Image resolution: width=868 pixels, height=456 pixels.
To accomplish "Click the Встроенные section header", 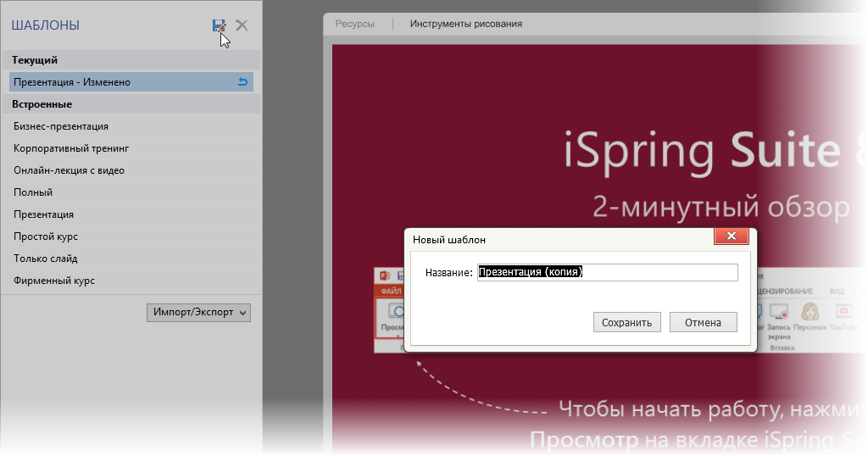I will [131, 104].
